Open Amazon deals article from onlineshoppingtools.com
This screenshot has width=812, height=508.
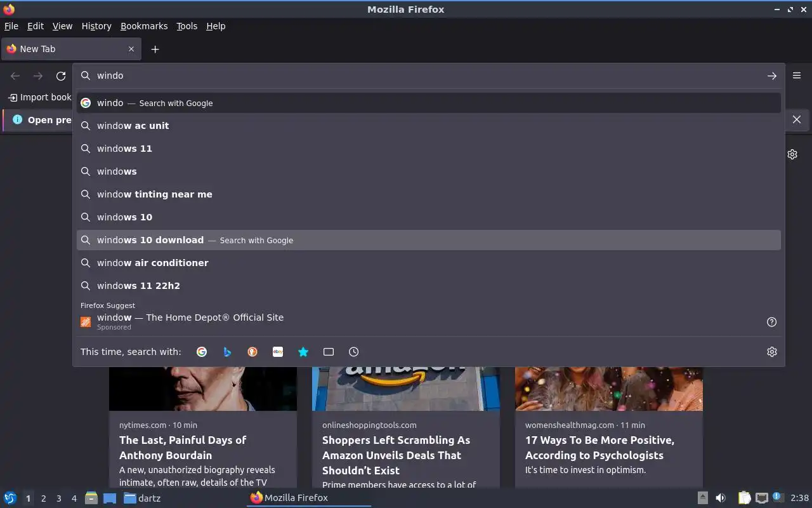pyautogui.click(x=396, y=455)
